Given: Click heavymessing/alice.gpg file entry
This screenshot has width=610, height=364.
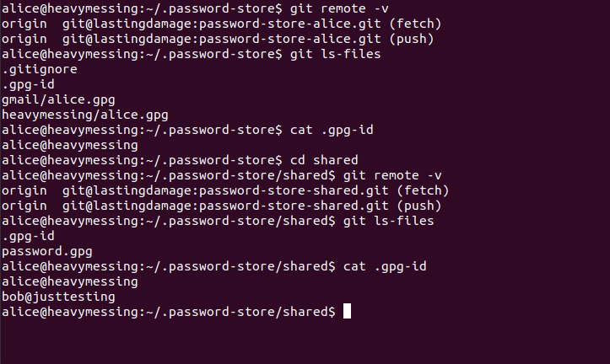Looking at the screenshot, I should (85, 115).
